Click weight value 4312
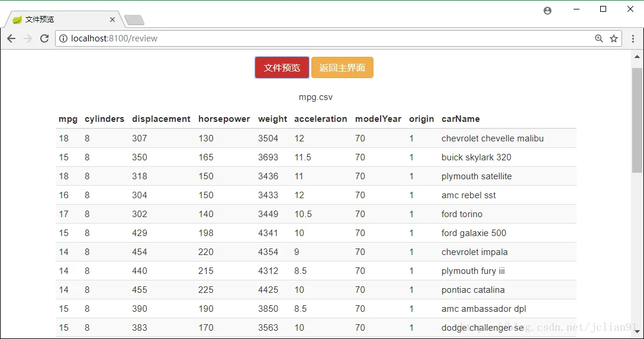The height and width of the screenshot is (339, 644). pyautogui.click(x=268, y=270)
